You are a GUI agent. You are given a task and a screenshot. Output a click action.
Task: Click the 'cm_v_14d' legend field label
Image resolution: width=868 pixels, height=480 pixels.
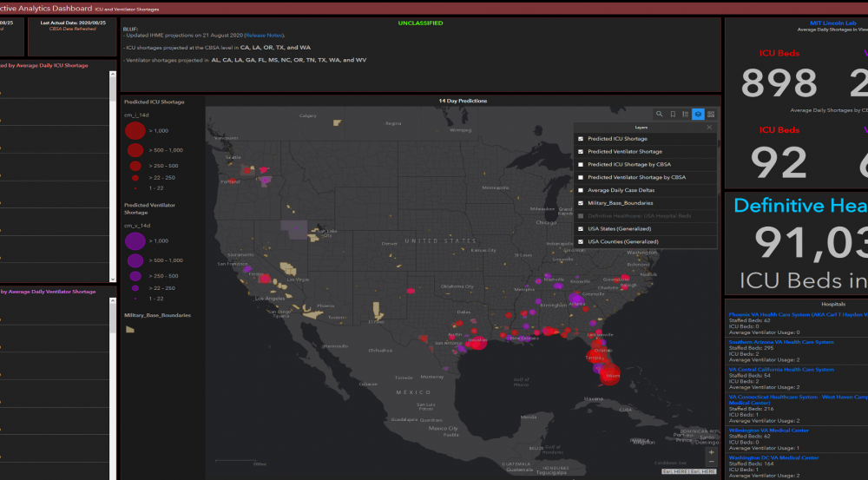[x=137, y=226]
